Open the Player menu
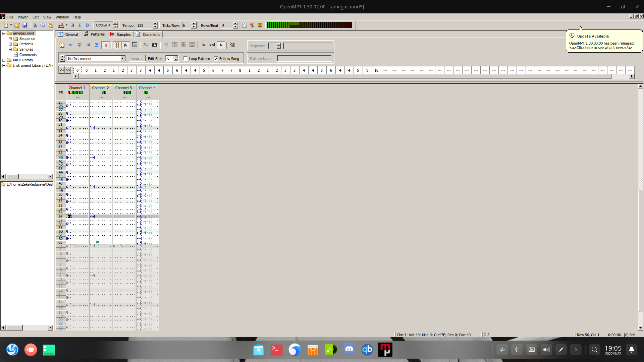This screenshot has height=362, width=644. click(22, 17)
